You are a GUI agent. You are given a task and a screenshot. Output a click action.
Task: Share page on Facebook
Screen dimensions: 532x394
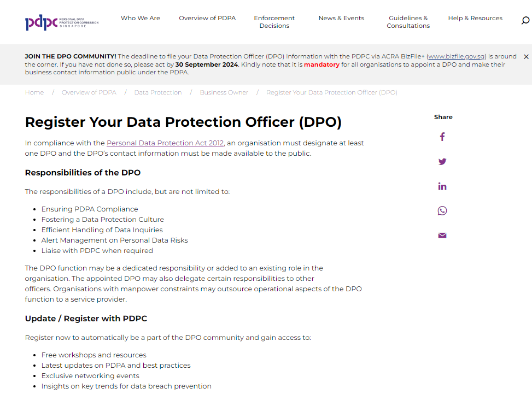tap(442, 137)
